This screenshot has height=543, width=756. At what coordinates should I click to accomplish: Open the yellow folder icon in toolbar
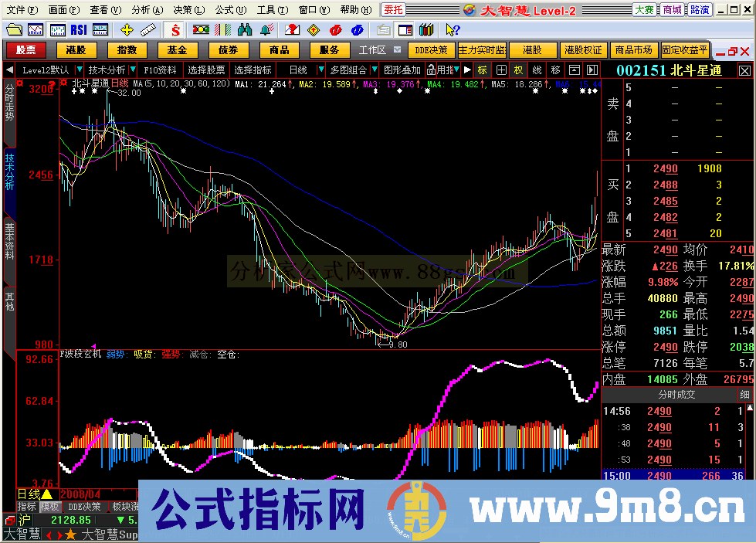[14, 30]
